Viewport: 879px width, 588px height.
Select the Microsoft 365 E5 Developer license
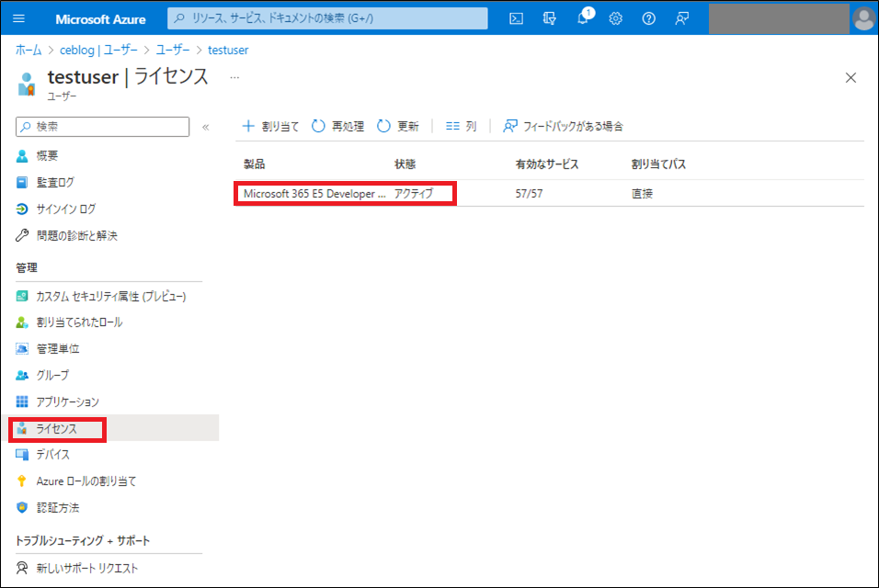click(314, 193)
